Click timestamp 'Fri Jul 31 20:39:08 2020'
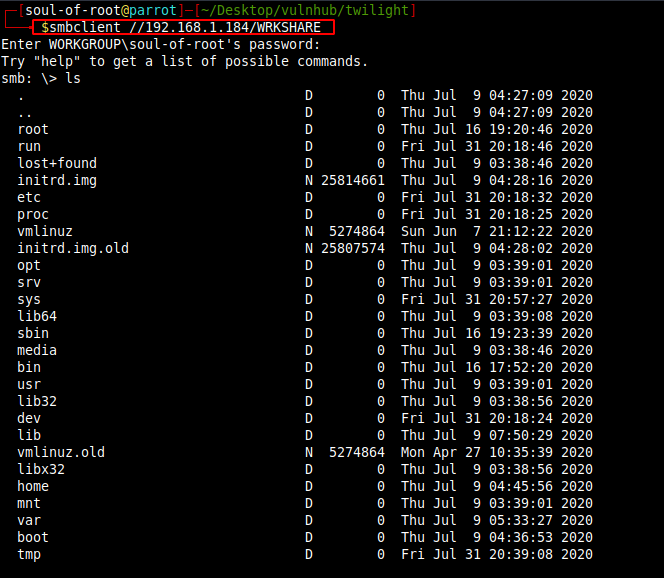The width and height of the screenshot is (664, 578). [x=497, y=554]
